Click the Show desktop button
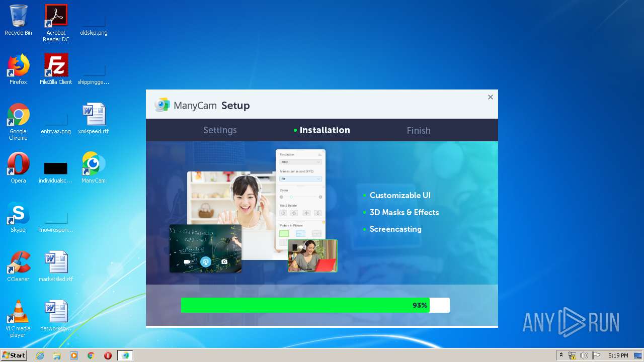 click(638, 355)
